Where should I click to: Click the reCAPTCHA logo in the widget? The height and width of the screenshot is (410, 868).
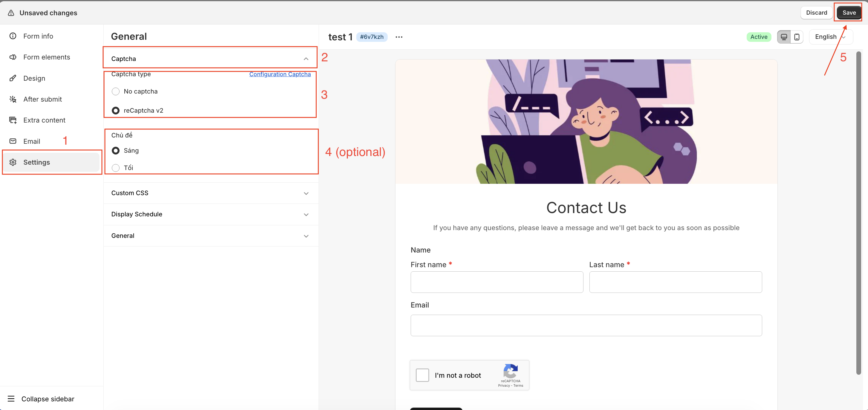[511, 371]
